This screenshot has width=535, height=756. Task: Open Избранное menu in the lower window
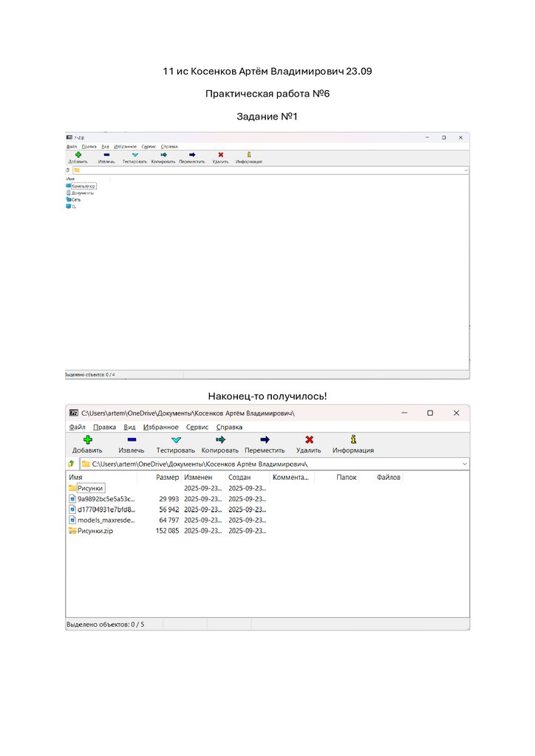pos(160,427)
